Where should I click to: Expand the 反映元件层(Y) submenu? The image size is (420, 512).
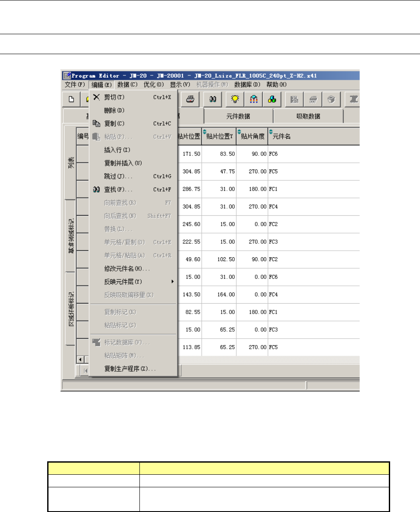[133, 282]
